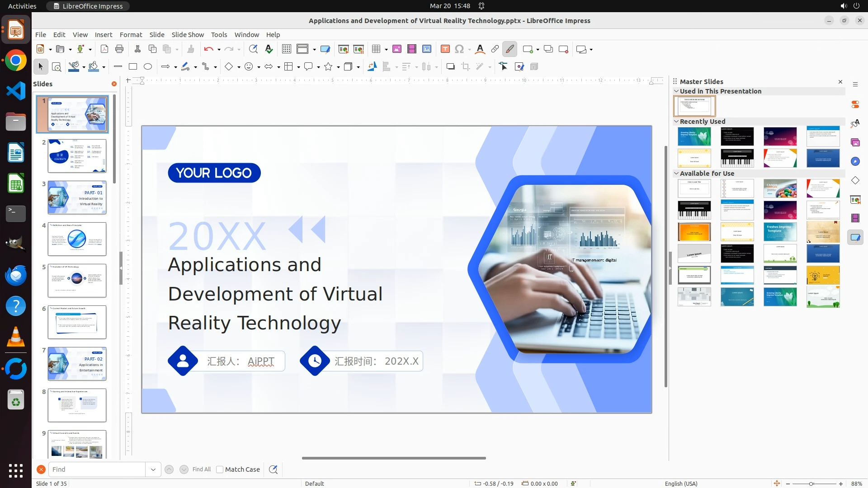Open the Insert Special Character icon
The width and height of the screenshot is (868, 488).
459,49
